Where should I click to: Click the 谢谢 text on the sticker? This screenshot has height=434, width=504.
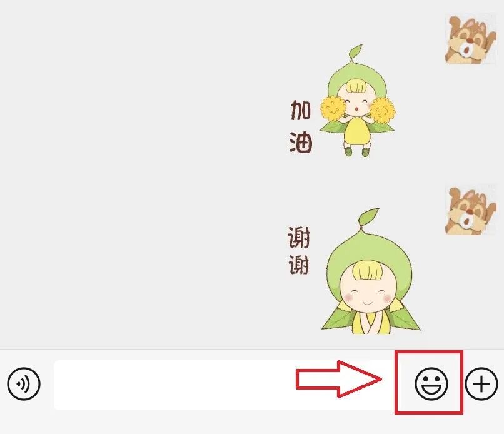(x=299, y=250)
